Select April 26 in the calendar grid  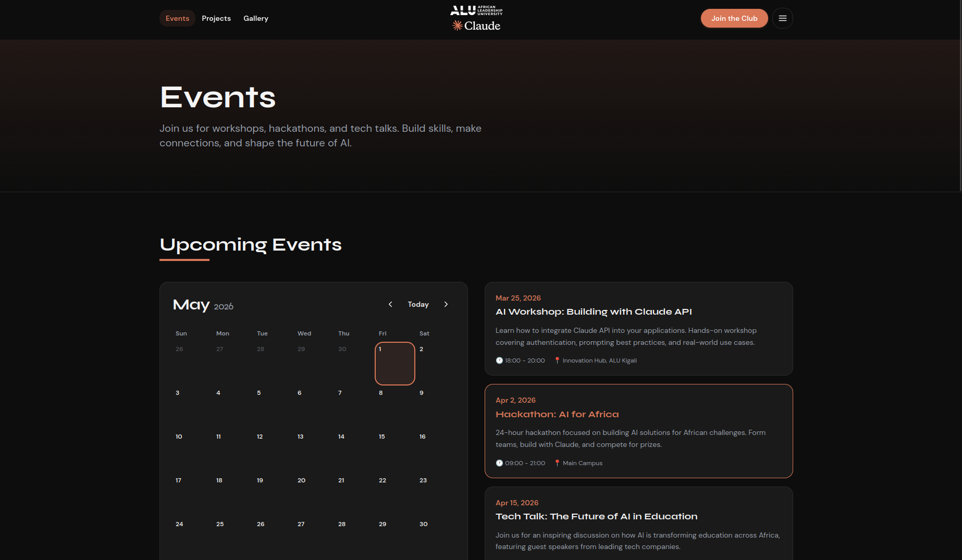(x=192, y=364)
